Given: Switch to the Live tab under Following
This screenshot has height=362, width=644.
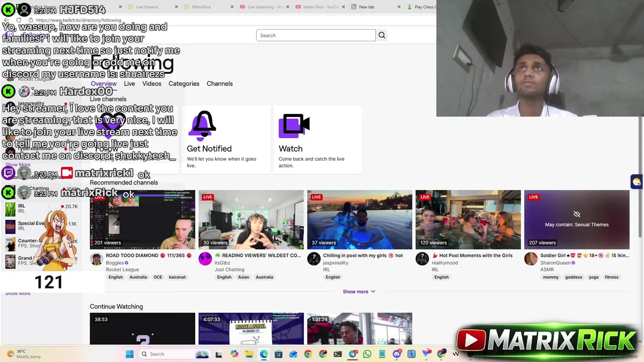Looking at the screenshot, I should 129,83.
